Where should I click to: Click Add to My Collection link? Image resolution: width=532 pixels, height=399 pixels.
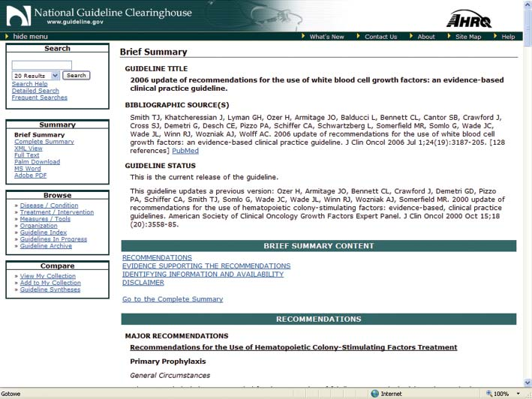50,283
